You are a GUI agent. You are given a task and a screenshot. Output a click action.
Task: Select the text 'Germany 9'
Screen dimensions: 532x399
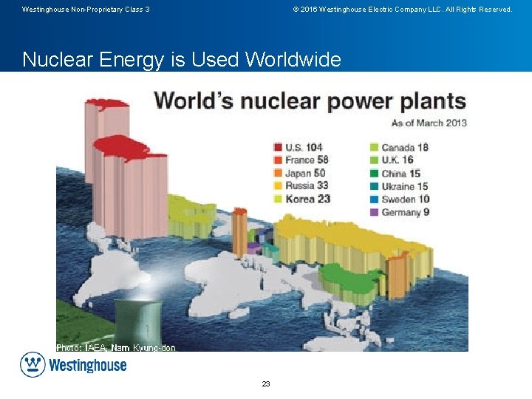click(x=406, y=212)
